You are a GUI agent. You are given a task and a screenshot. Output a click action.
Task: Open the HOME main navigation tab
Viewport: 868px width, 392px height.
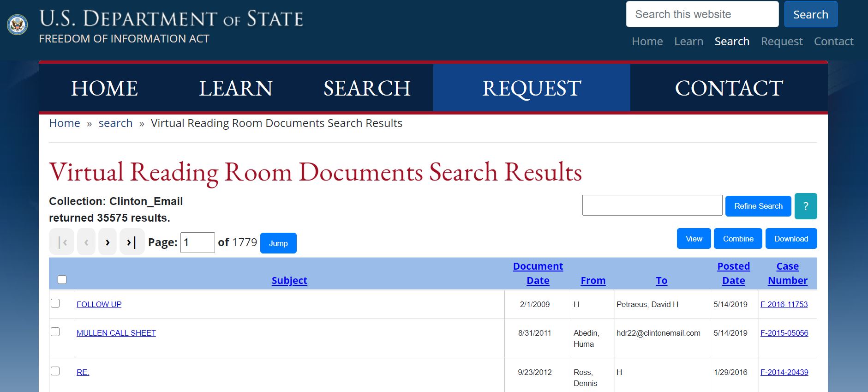(104, 88)
